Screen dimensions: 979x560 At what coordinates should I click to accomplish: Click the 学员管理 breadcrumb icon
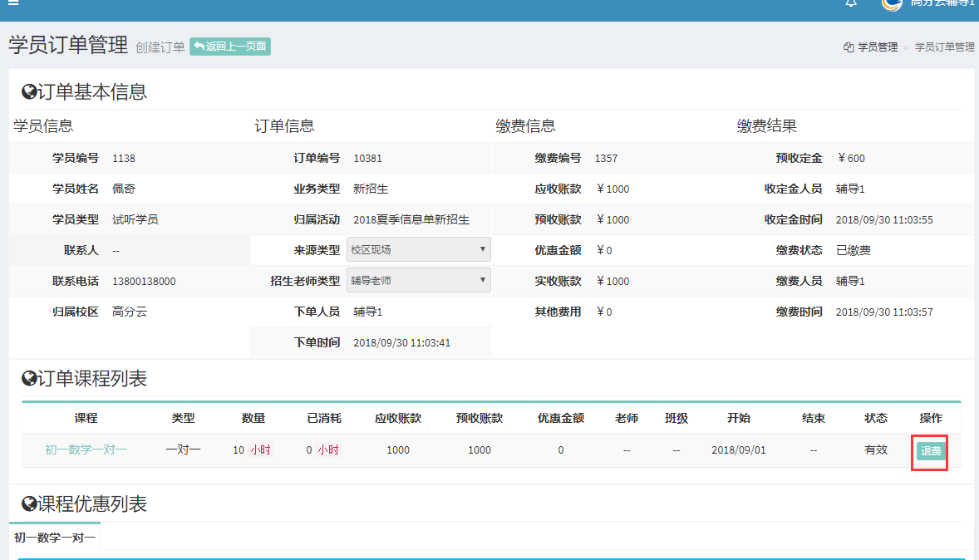(849, 47)
